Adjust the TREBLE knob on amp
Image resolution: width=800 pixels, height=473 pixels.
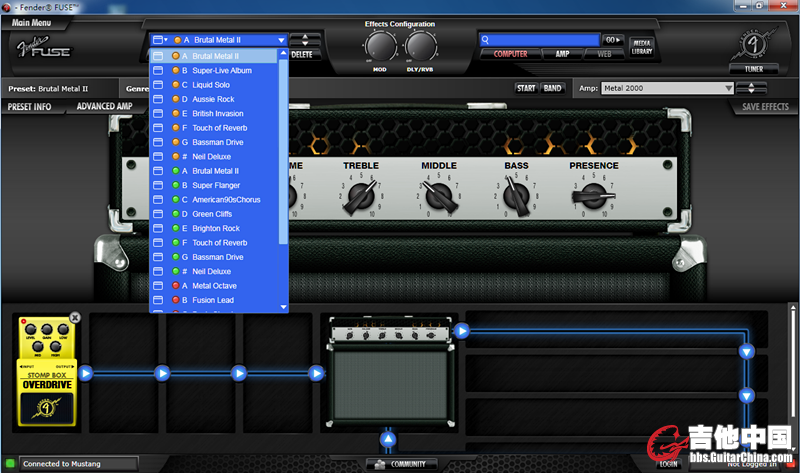point(361,196)
